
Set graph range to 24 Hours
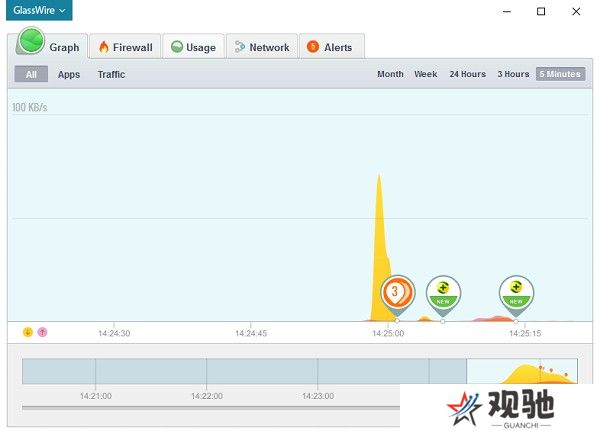pyautogui.click(x=468, y=74)
